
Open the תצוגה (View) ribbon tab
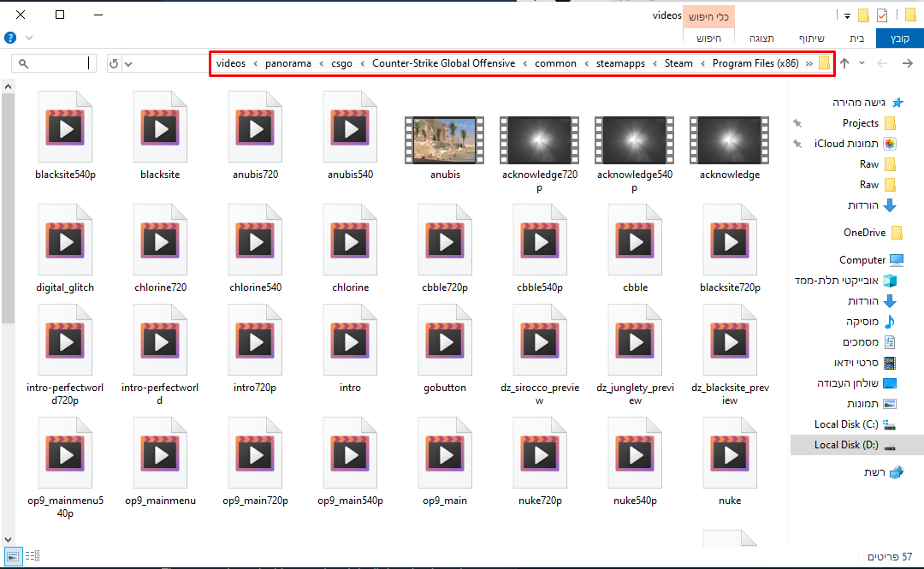[761, 39]
